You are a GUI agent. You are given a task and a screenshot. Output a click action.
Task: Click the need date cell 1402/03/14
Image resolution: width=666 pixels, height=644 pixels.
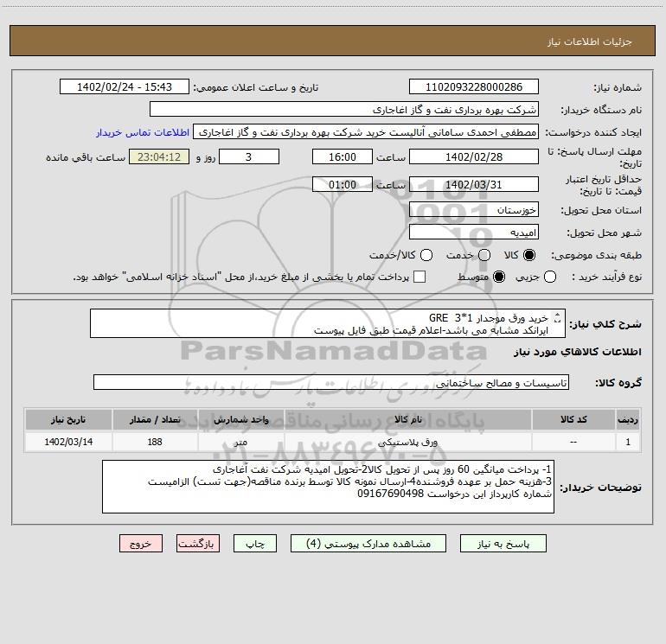(x=68, y=442)
